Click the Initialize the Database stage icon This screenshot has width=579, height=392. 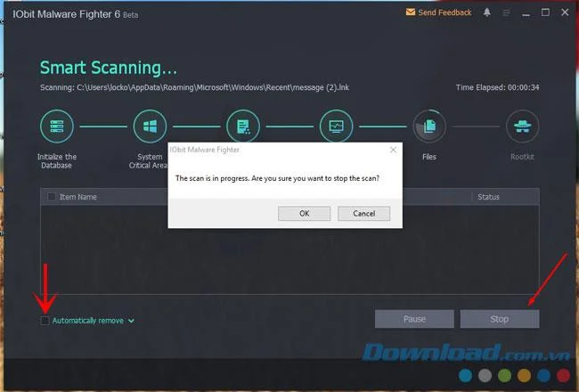point(57,127)
